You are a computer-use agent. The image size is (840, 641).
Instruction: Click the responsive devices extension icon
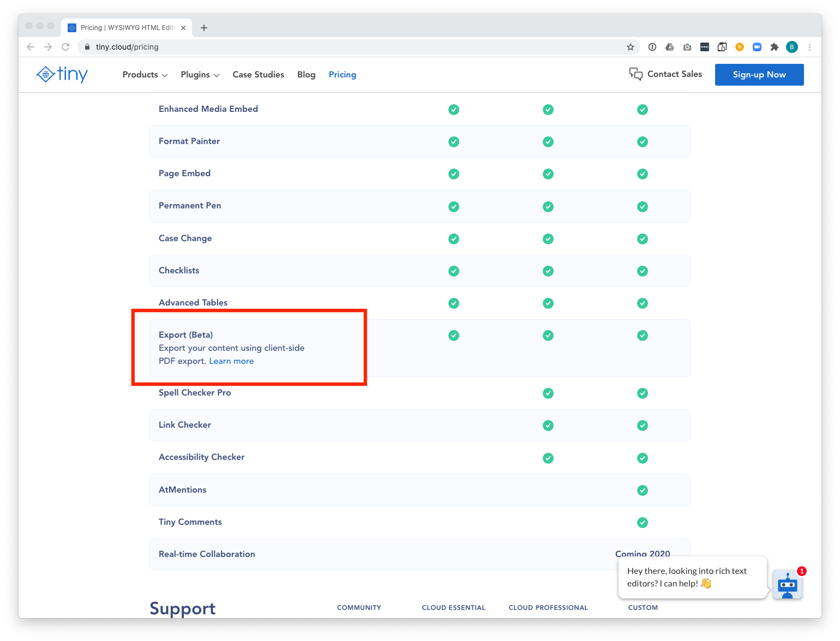coord(722,47)
